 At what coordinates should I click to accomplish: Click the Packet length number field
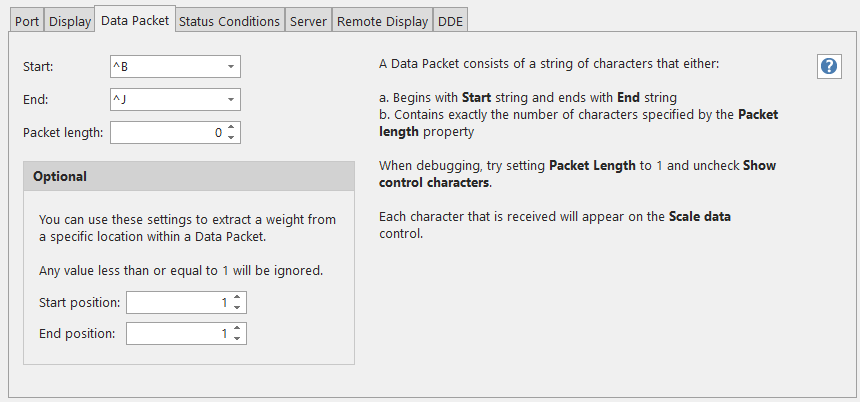(x=165, y=132)
